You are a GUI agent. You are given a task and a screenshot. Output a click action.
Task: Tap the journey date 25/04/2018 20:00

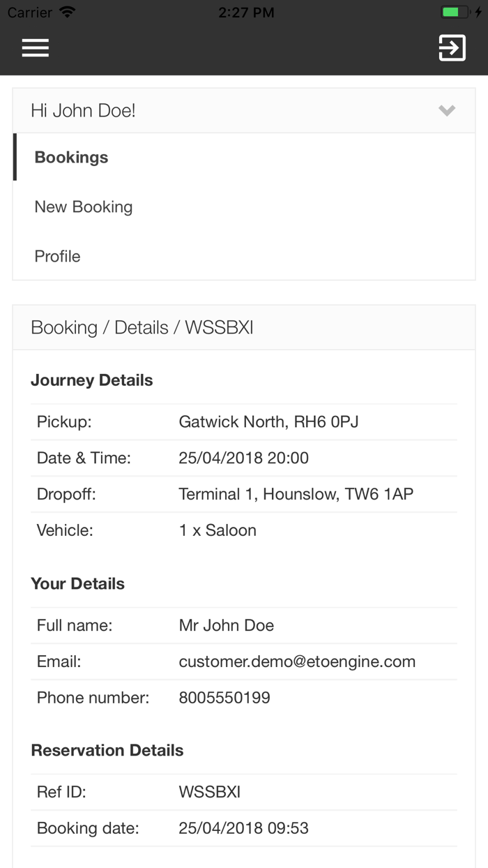tap(243, 458)
